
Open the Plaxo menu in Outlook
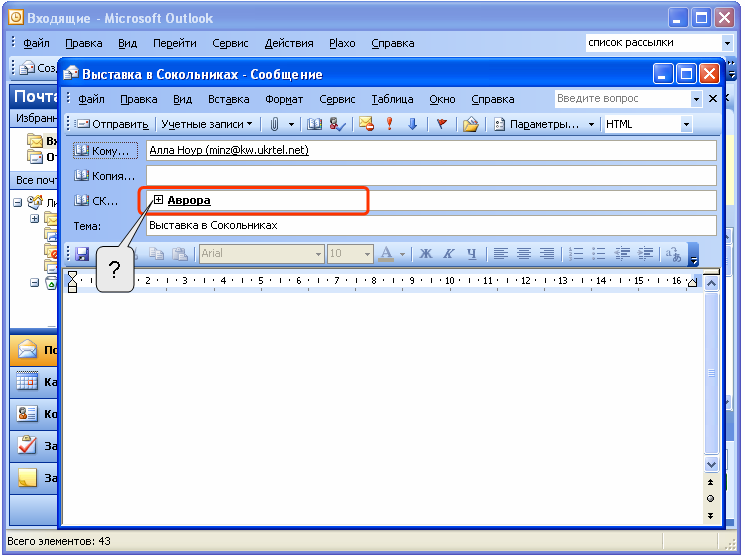click(x=342, y=43)
